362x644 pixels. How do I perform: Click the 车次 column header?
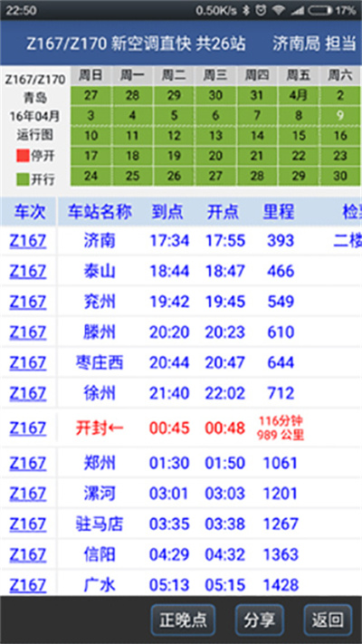[30, 212]
